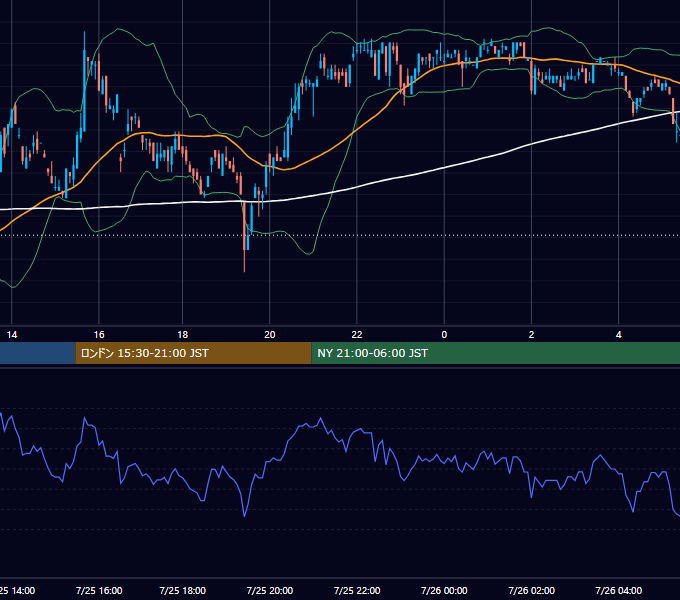Click the 7/25 20:00 label on oscillator axis
680x600 pixels.
(270, 590)
